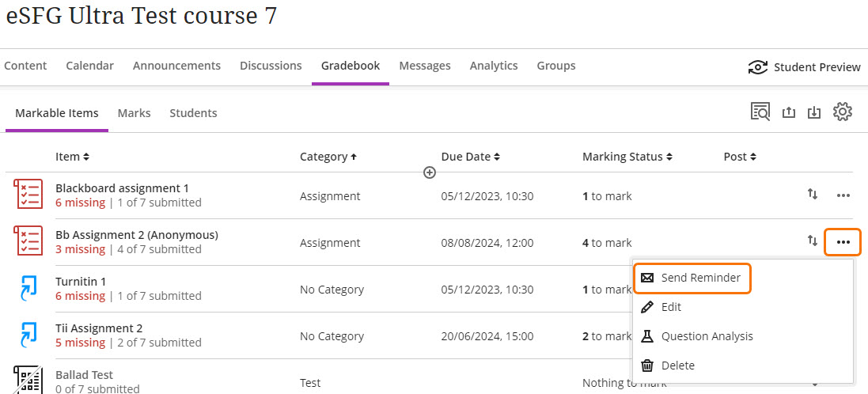Sort by the Category column
This screenshot has width=868, height=394.
pos(328,157)
